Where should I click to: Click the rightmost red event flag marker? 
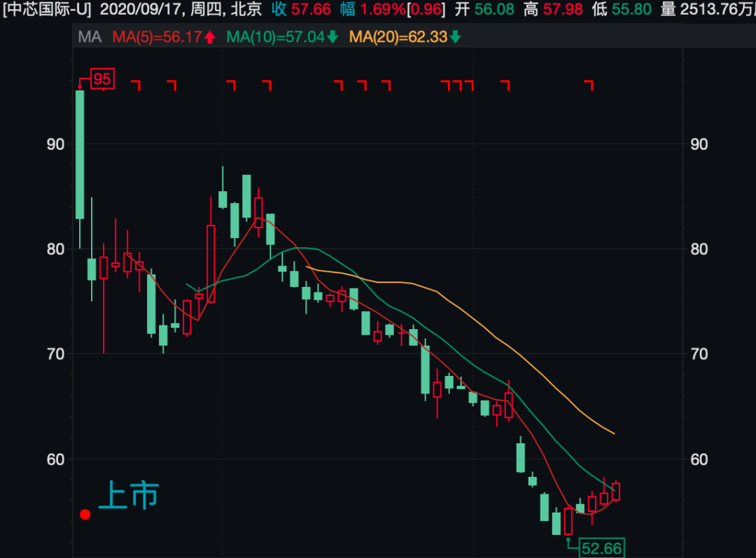589,85
